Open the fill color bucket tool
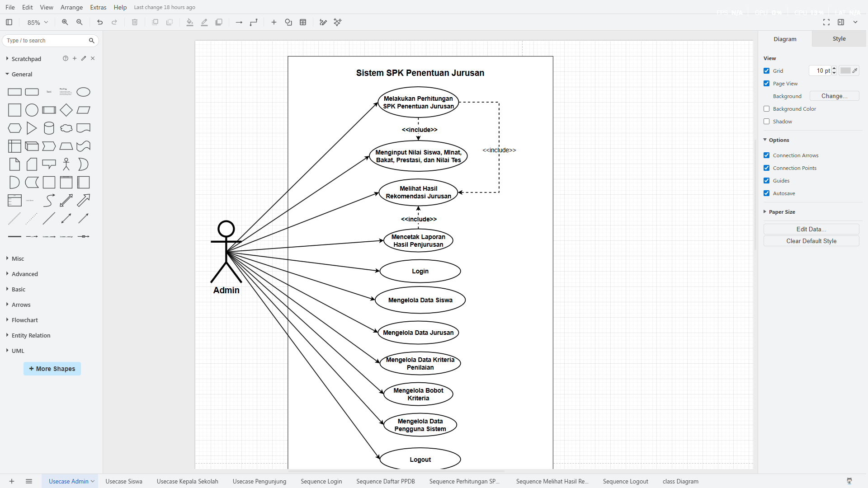The width and height of the screenshot is (868, 488). click(x=190, y=22)
